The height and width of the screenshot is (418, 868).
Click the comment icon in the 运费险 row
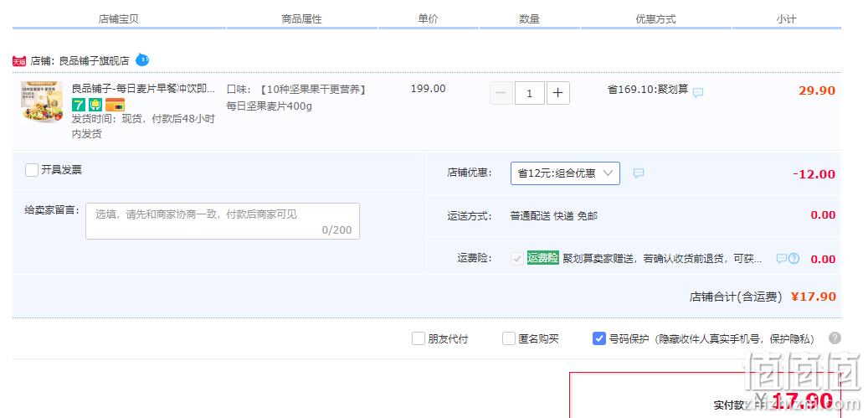click(x=781, y=259)
